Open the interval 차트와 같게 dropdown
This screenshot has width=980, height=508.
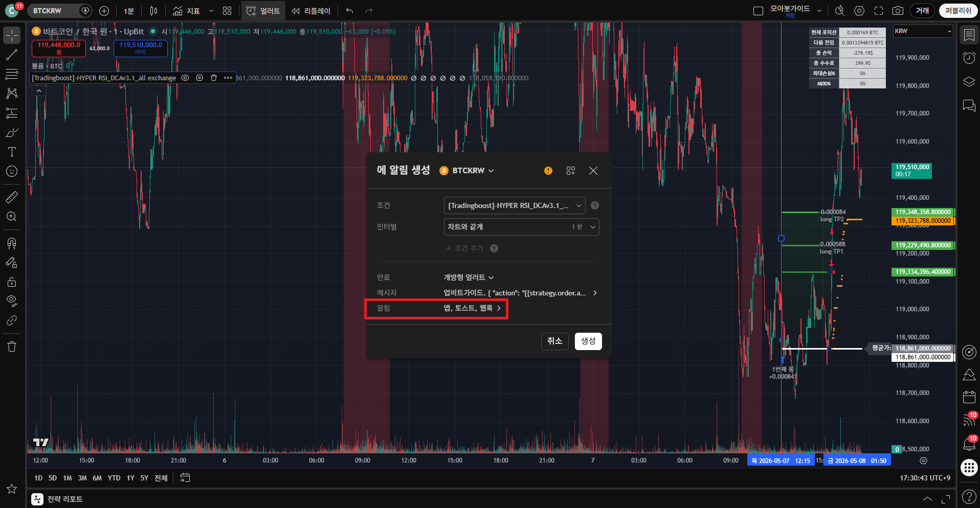tap(521, 227)
